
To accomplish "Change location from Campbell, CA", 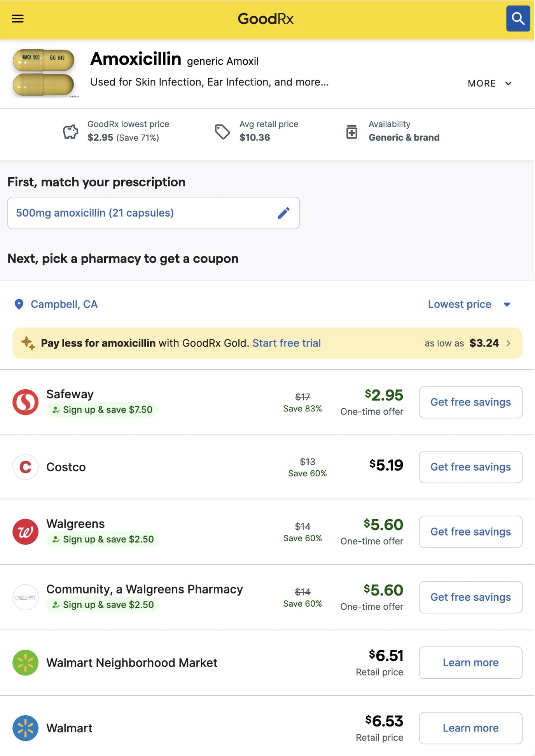I will click(x=64, y=304).
